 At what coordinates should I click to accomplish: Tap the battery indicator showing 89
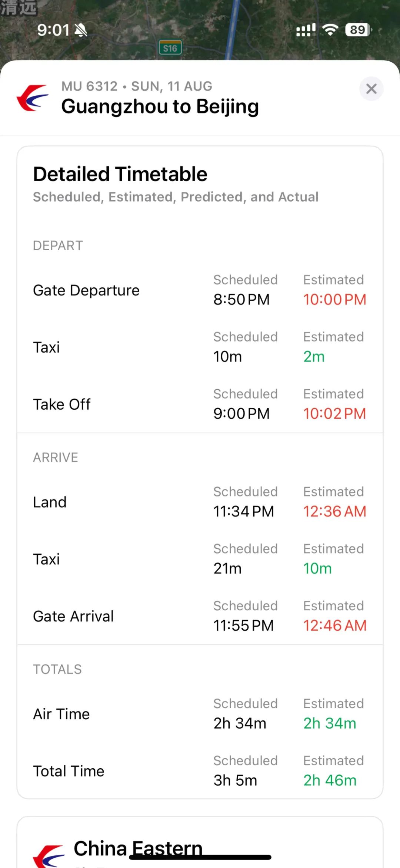359,30
